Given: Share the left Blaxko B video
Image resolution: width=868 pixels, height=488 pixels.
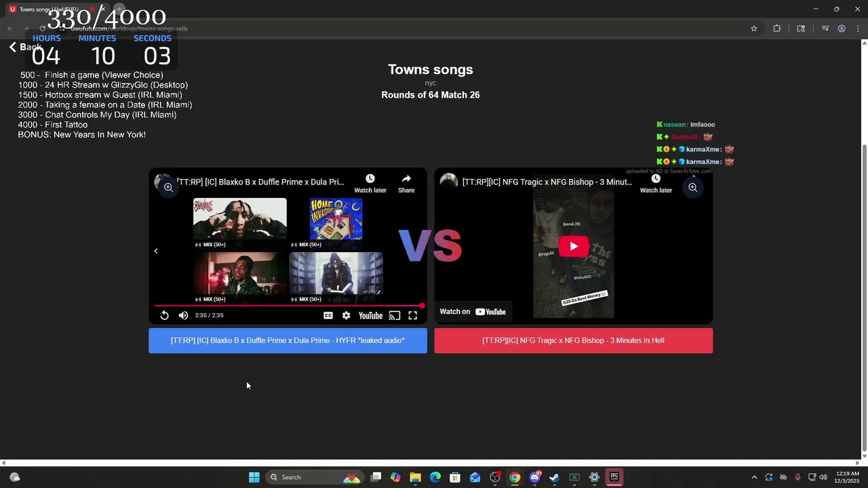Looking at the screenshot, I should (406, 183).
